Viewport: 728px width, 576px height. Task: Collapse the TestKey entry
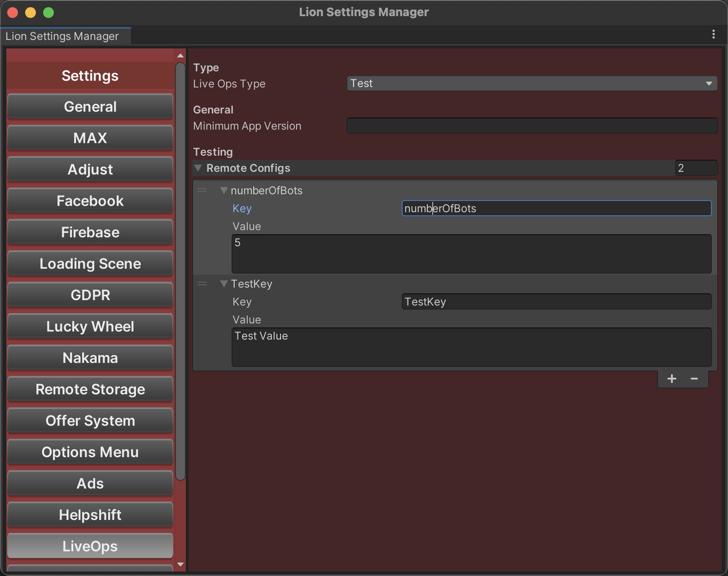click(x=224, y=284)
